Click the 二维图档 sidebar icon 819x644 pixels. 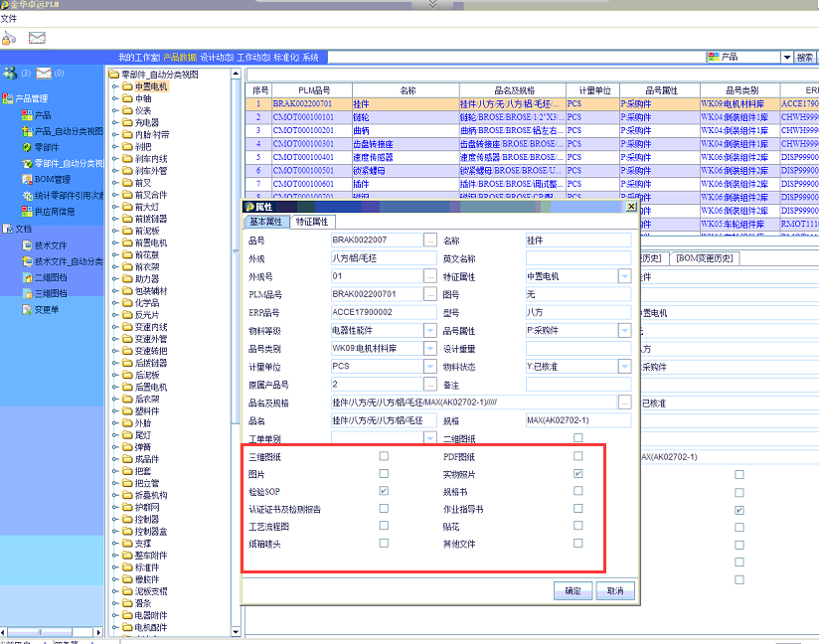coord(27,277)
